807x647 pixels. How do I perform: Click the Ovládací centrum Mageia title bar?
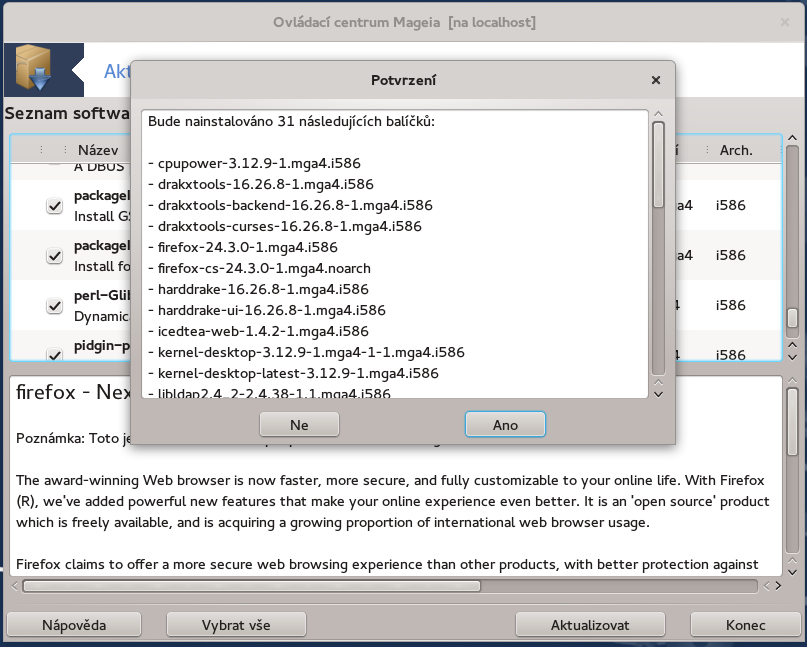coord(404,23)
